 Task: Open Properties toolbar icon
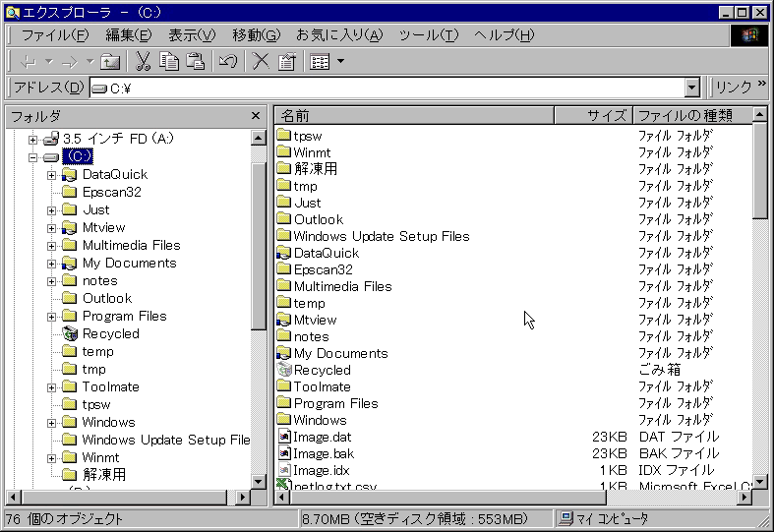click(x=287, y=62)
